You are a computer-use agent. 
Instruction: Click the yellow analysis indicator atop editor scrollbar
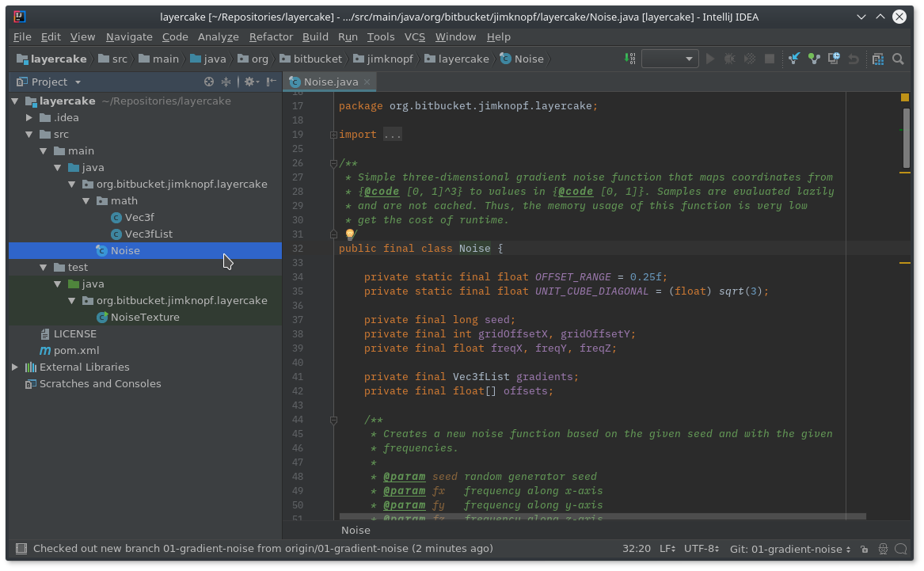(904, 97)
